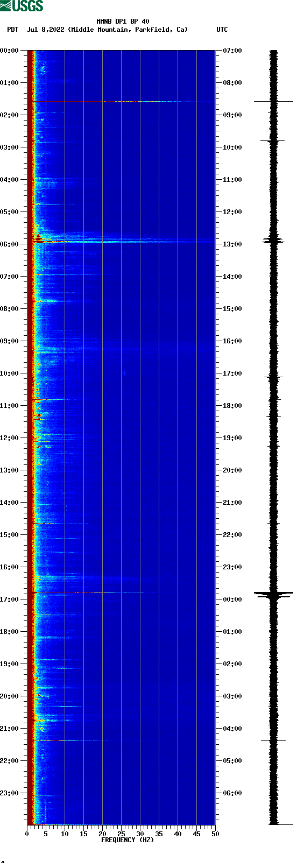The image size is (297, 868).
Task: Click the 04:00 PDT time label
Action: point(10,180)
